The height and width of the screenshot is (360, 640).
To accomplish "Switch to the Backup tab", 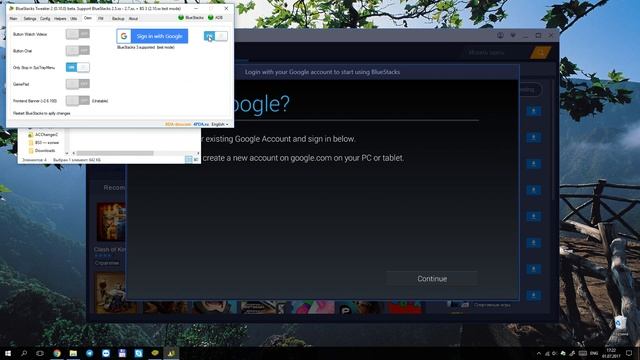I will point(118,18).
